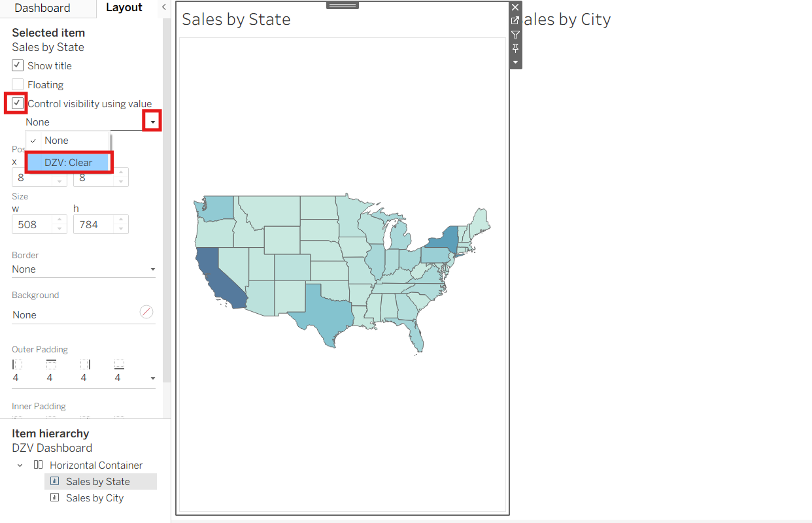This screenshot has height=523, width=812.
Task: Click the width size input field
Action: pyautogui.click(x=32, y=224)
